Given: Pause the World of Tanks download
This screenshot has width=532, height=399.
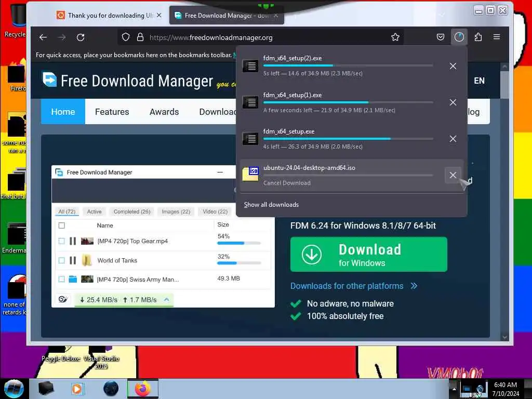Looking at the screenshot, I should tap(73, 261).
